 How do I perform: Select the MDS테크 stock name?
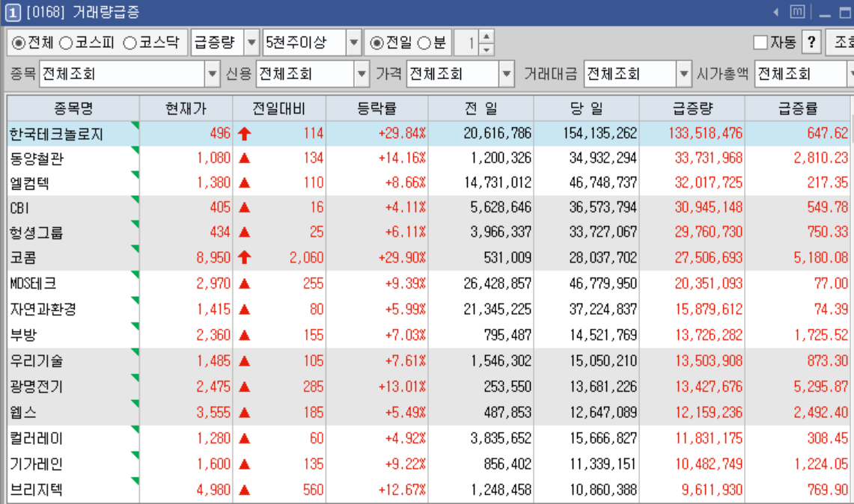coord(33,283)
